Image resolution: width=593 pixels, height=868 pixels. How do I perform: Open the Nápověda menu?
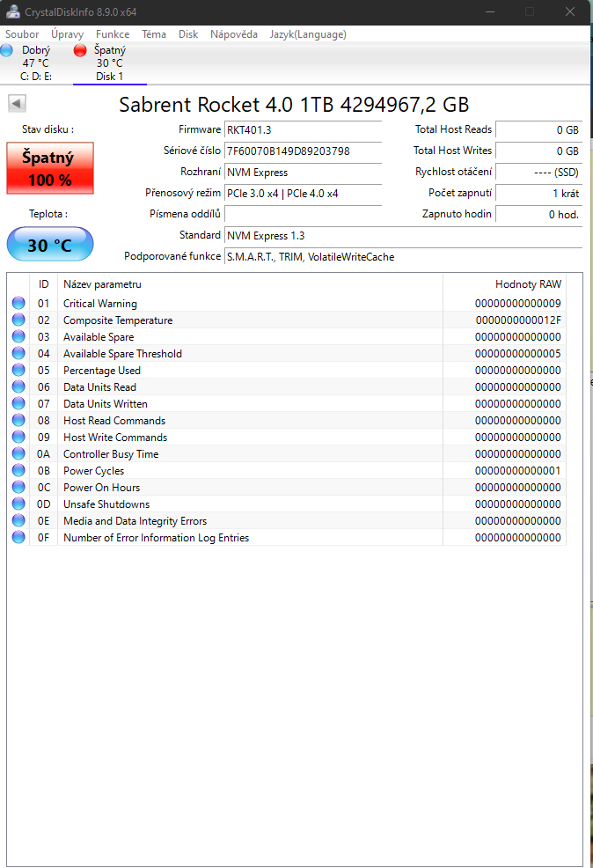tap(233, 34)
